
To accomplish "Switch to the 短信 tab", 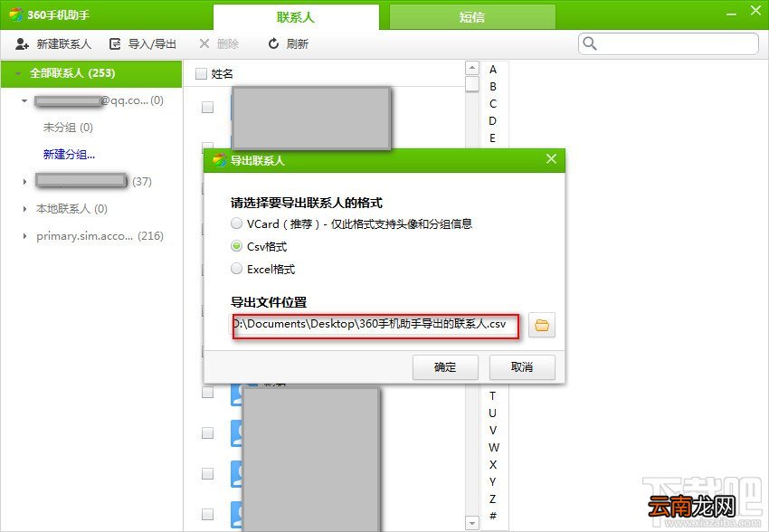I will 472,18.
